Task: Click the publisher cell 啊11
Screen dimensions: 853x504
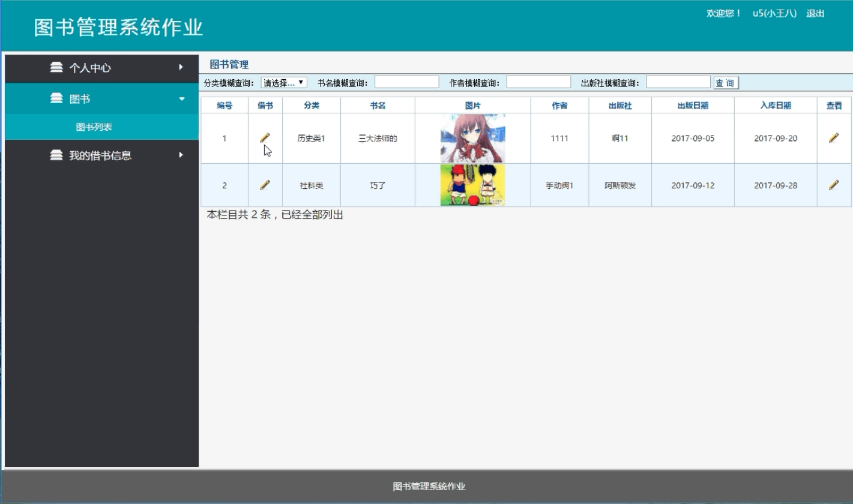Action: (x=620, y=139)
